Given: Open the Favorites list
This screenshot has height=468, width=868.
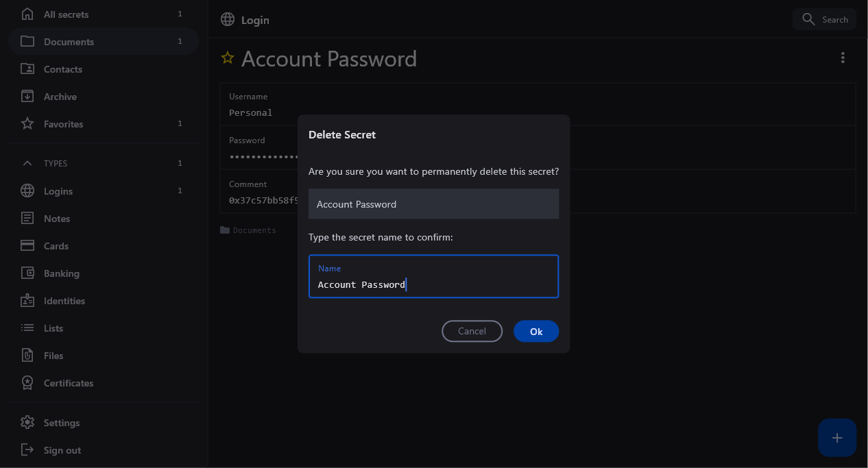Looking at the screenshot, I should 63,124.
